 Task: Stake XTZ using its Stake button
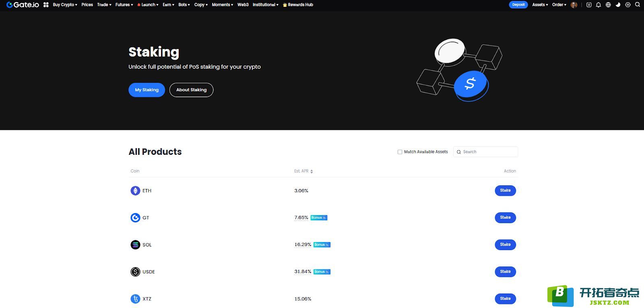click(505, 299)
